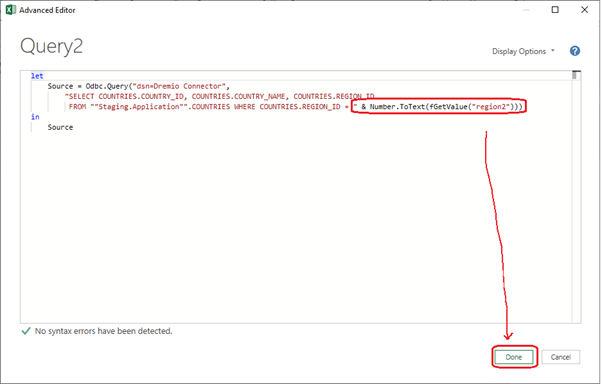Image resolution: width=602 pixels, height=384 pixels.
Task: Click the 'let' keyword in the code
Action: [x=37, y=76]
